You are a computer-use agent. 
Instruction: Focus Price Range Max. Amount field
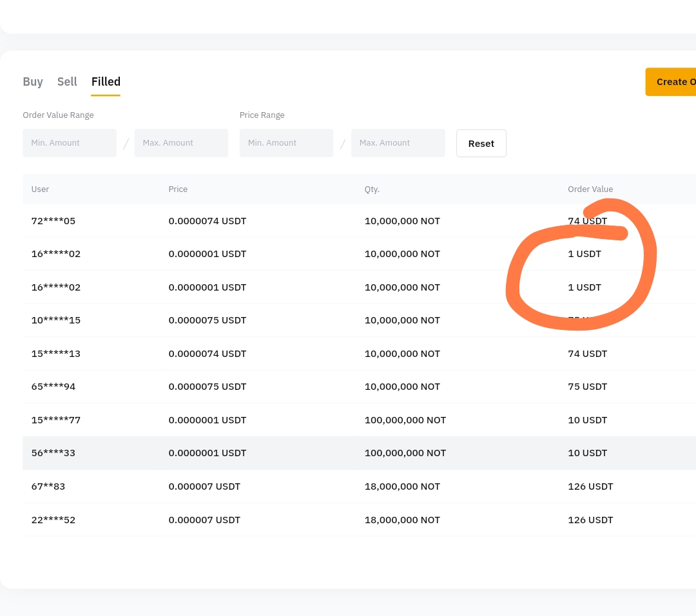pyautogui.click(x=398, y=143)
